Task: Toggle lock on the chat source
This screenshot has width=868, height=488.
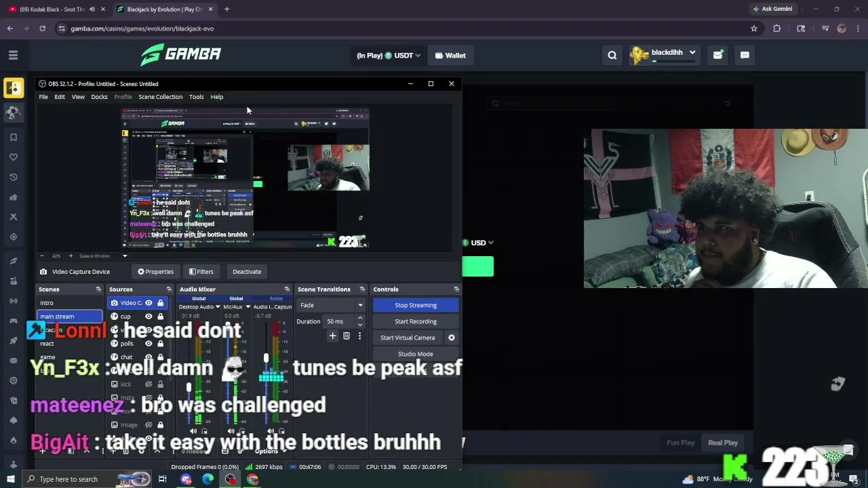Action: 160,357
